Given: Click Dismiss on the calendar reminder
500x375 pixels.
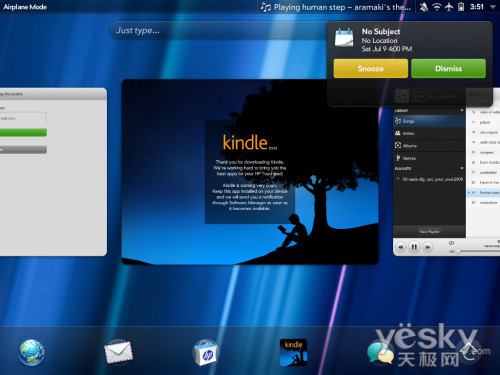Looking at the screenshot, I should pyautogui.click(x=448, y=68).
